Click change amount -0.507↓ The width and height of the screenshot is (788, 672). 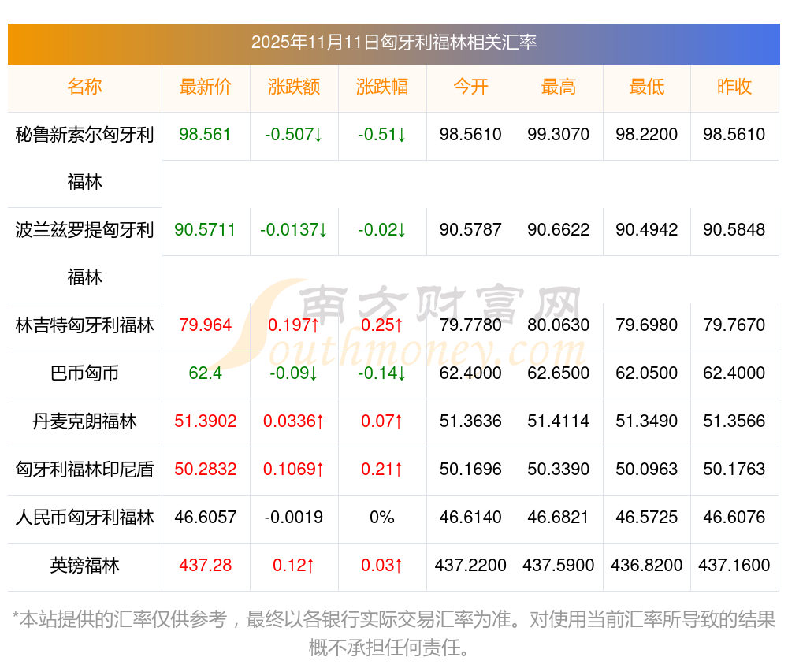click(294, 135)
